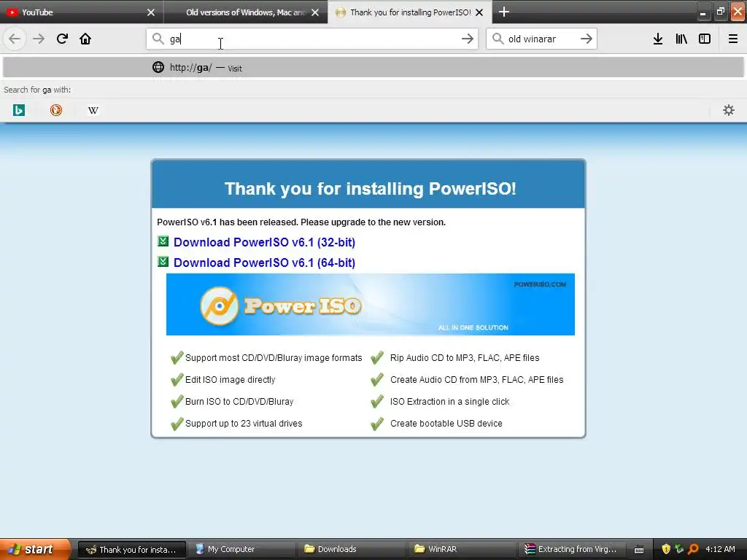Open the library bookmarks icon

[681, 39]
